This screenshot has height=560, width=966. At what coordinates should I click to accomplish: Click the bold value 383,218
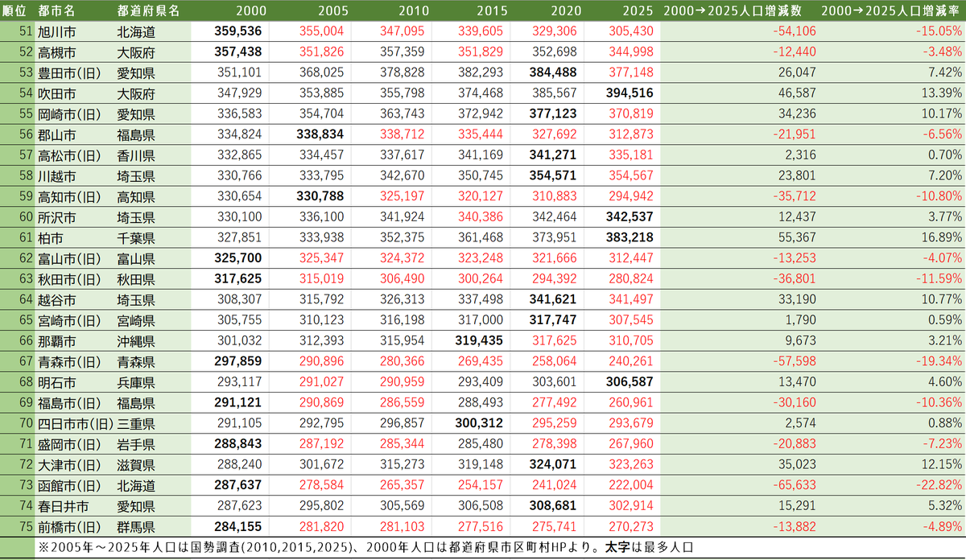point(629,237)
